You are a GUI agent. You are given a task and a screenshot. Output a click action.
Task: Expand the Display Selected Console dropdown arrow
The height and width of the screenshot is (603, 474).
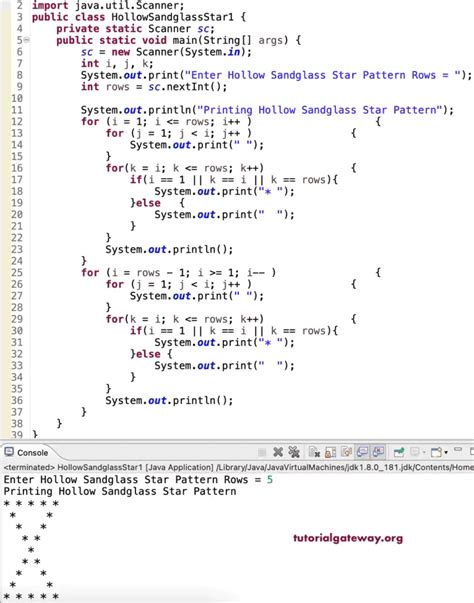(x=424, y=452)
